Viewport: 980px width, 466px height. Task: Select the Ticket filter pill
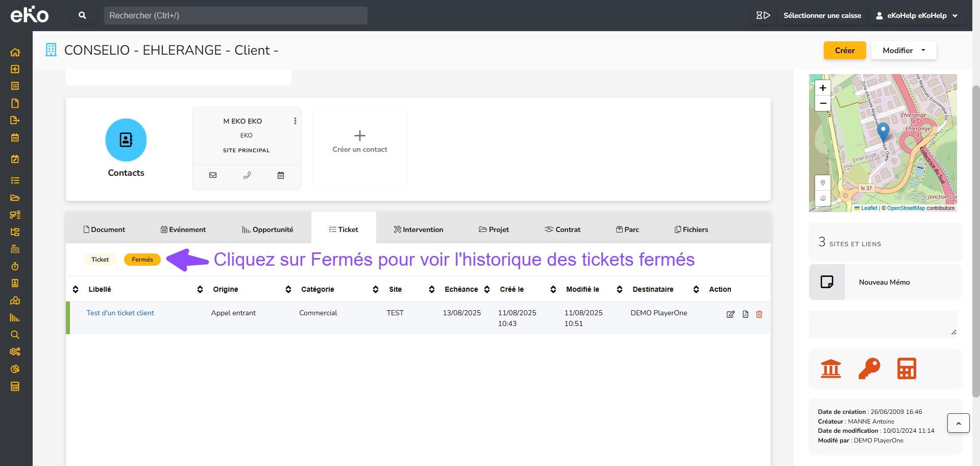(100, 260)
